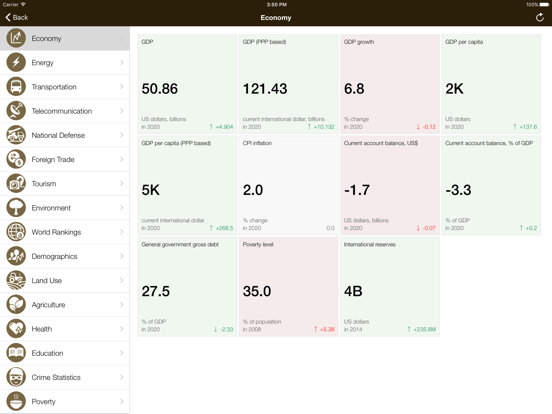552x414 pixels.
Task: Click the '+5.38' poverty change value
Action: (327, 330)
